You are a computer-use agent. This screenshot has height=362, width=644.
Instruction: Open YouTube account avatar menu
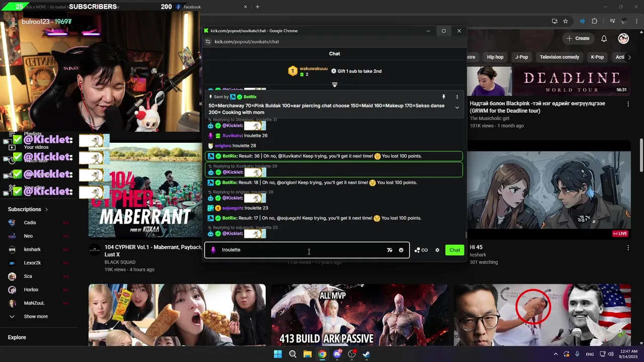(623, 38)
